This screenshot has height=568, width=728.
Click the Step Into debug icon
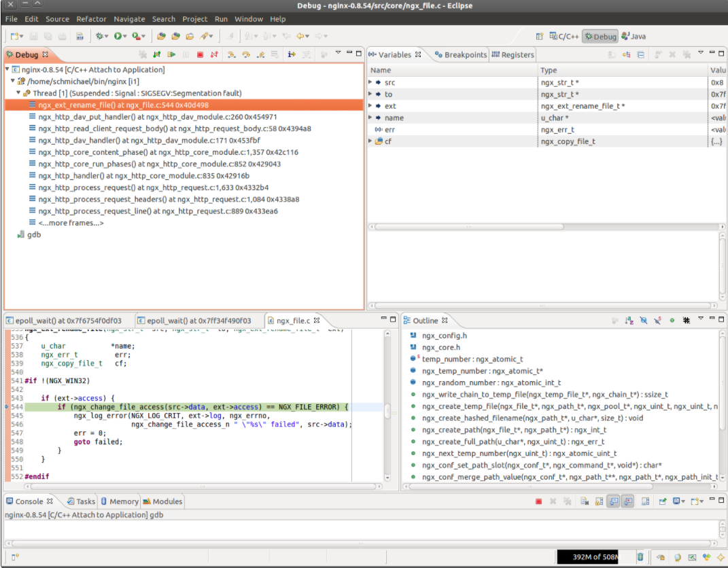pos(232,54)
